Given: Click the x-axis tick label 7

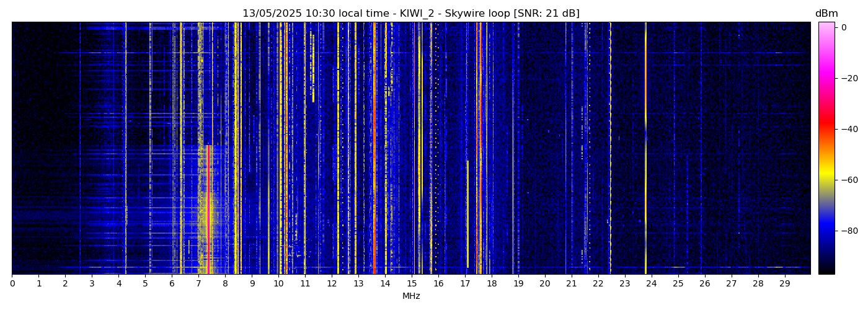Looking at the screenshot, I should (x=198, y=284).
